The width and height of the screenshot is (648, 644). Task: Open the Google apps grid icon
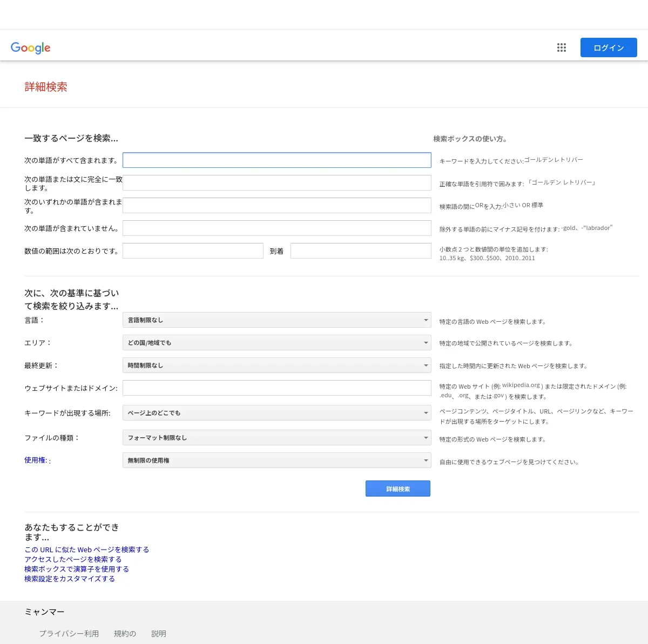click(562, 48)
